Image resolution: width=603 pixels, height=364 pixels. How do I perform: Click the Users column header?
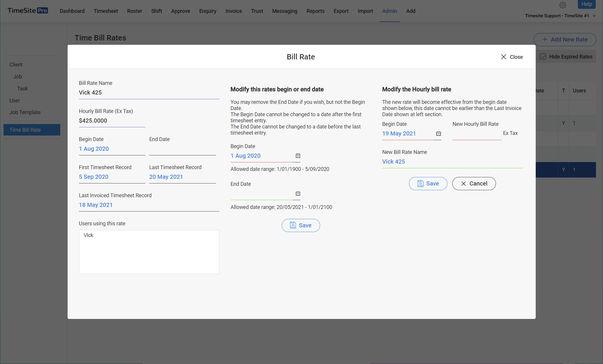(x=579, y=90)
